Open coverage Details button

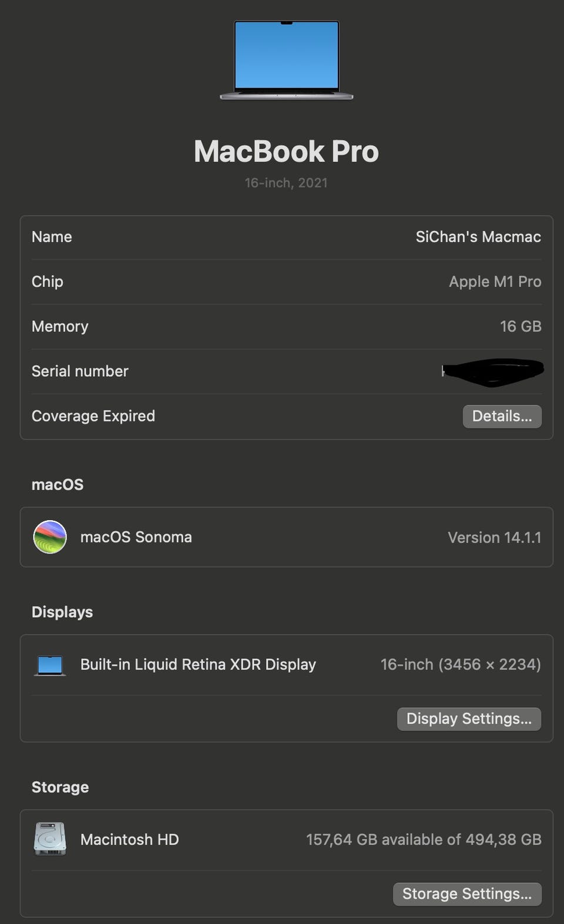[502, 416]
